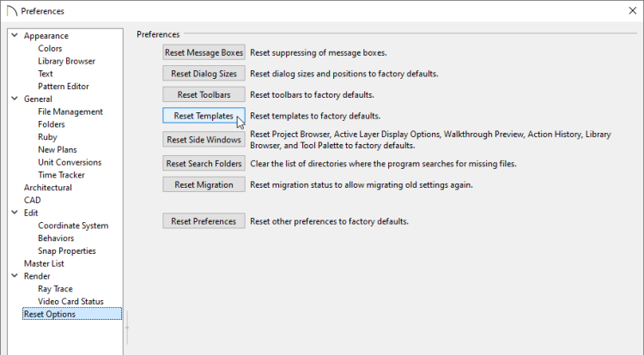644x355 pixels.
Task: Close the Preferences dialog window
Action: click(x=633, y=10)
